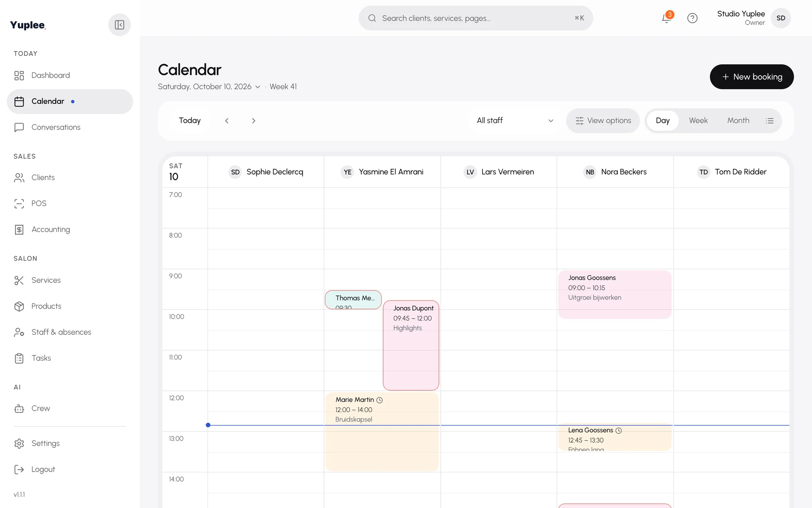
Task: Click the SD user avatar
Action: click(x=781, y=18)
